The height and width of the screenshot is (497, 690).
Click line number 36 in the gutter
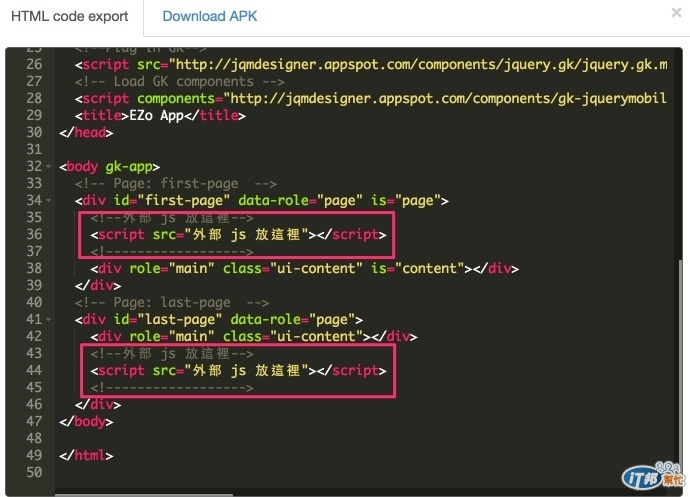34,234
